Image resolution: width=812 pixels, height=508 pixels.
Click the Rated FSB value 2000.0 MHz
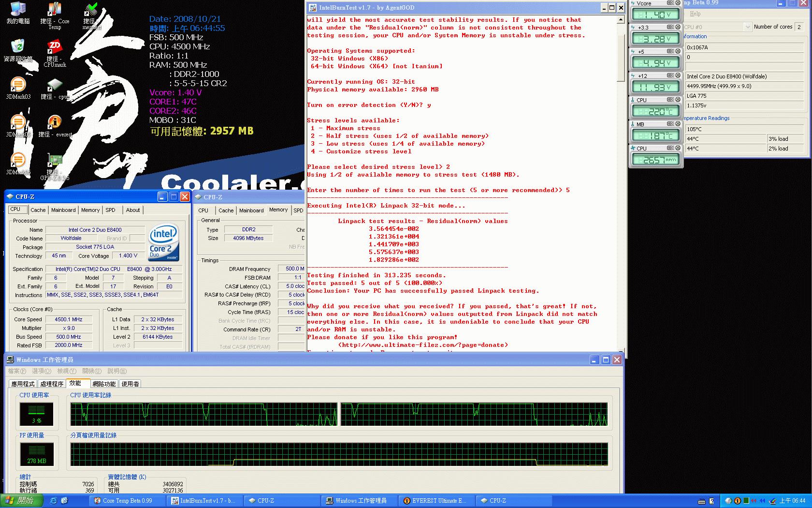(x=69, y=345)
